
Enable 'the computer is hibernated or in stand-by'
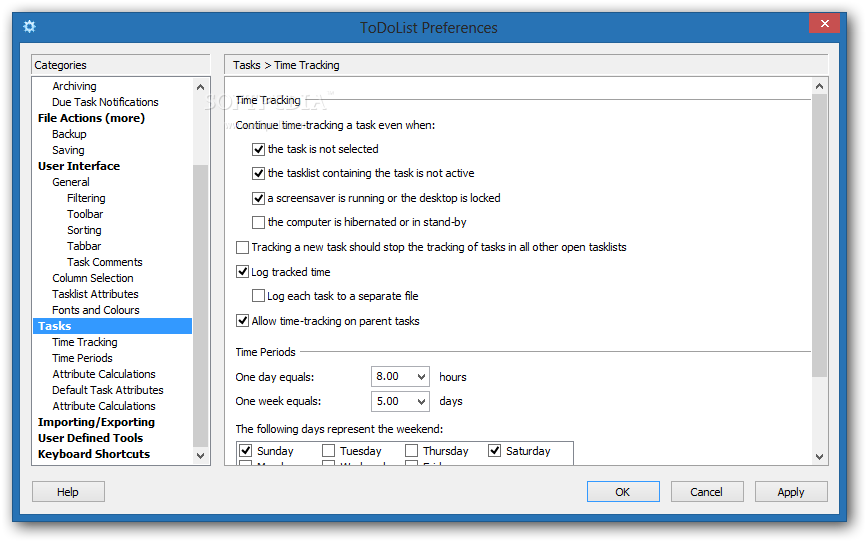tap(258, 222)
